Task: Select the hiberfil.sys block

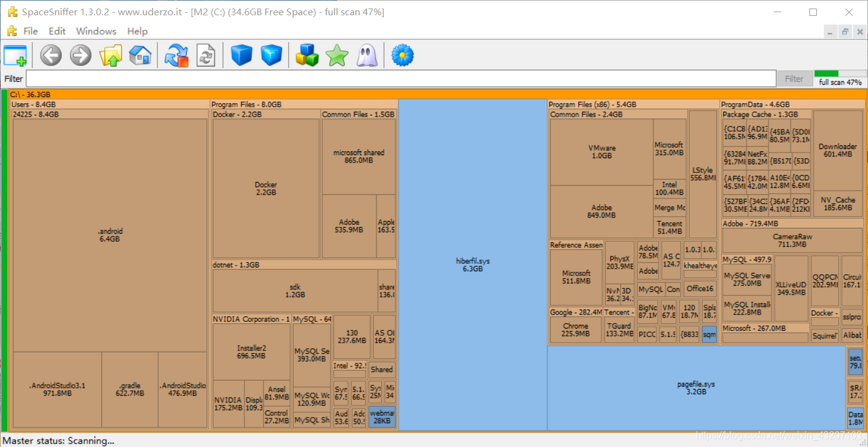Action: (x=472, y=264)
